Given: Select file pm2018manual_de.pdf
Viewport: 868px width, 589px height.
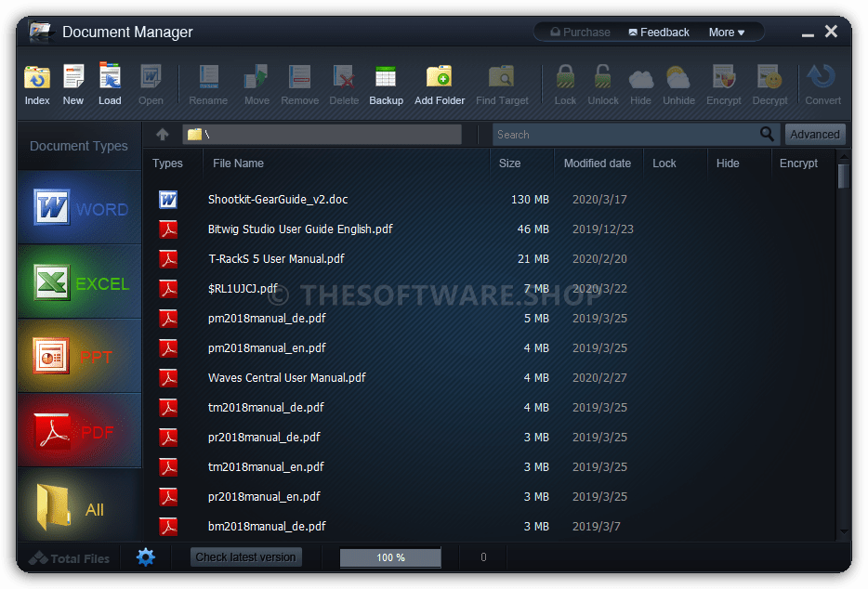Looking at the screenshot, I should tap(267, 319).
